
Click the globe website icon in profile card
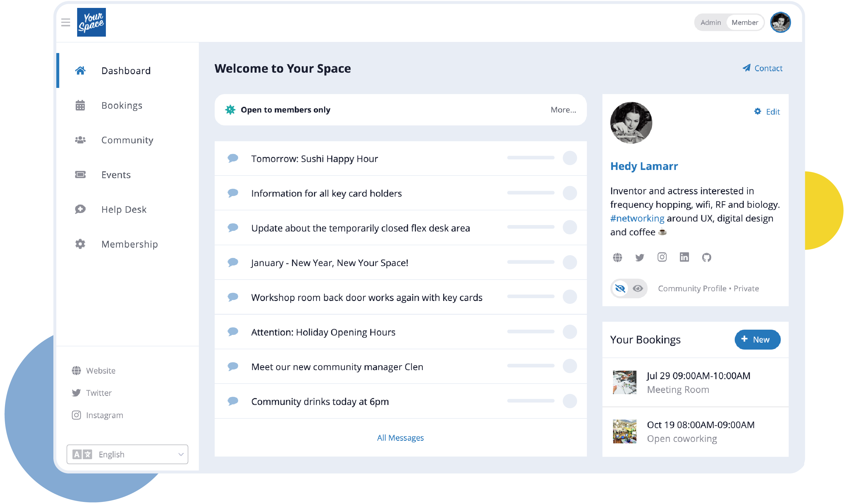[617, 258]
